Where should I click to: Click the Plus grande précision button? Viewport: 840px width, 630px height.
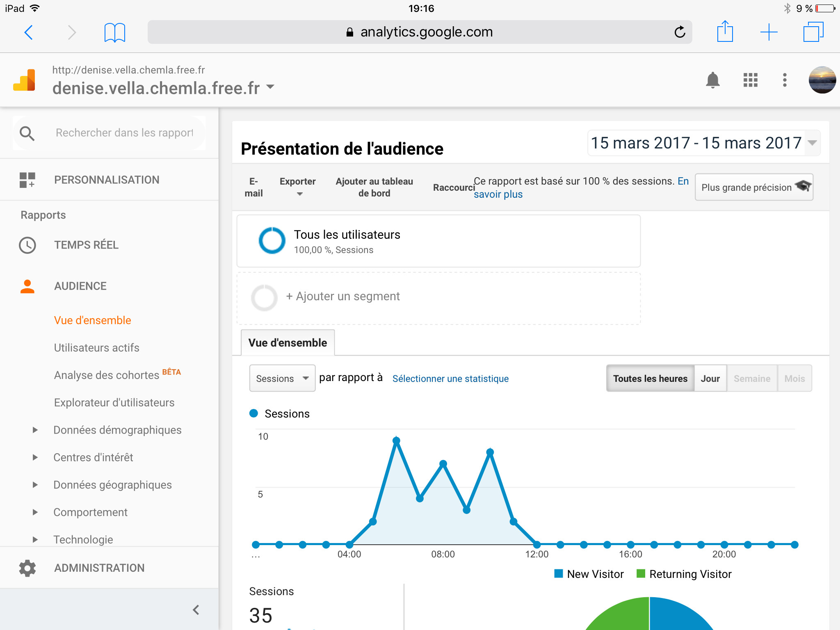coord(754,187)
